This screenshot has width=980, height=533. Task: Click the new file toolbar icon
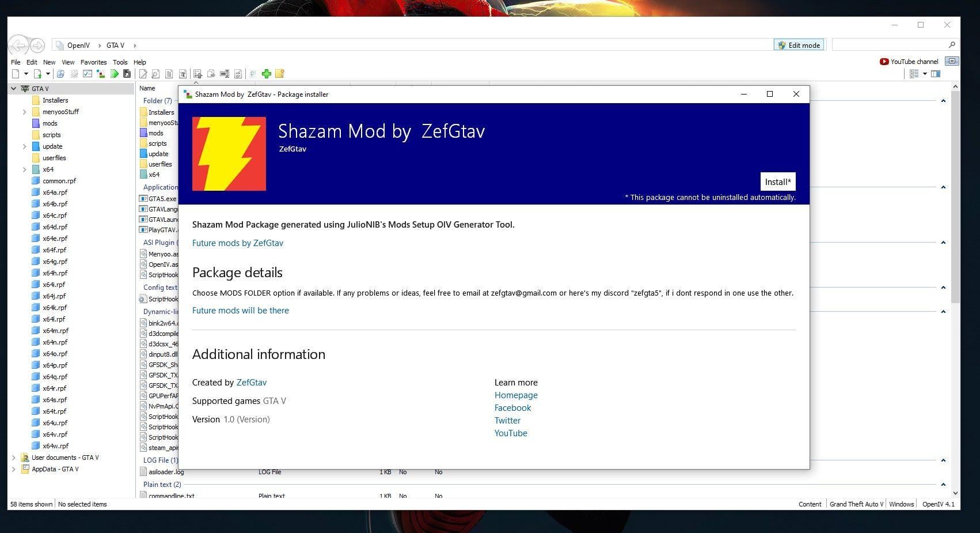pos(16,74)
